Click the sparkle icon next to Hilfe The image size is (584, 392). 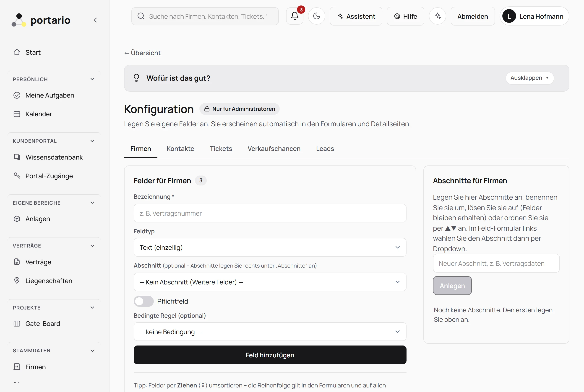click(437, 16)
